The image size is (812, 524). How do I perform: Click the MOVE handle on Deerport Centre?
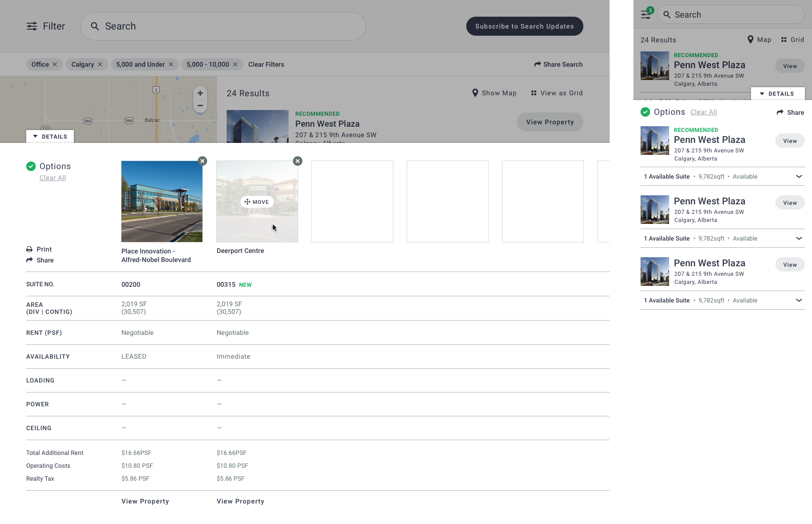click(x=257, y=202)
